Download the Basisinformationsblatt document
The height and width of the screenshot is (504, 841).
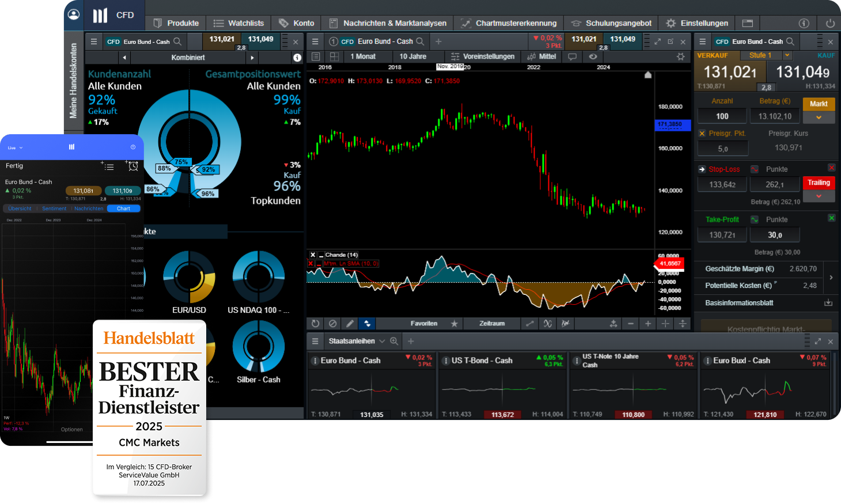pyautogui.click(x=828, y=302)
